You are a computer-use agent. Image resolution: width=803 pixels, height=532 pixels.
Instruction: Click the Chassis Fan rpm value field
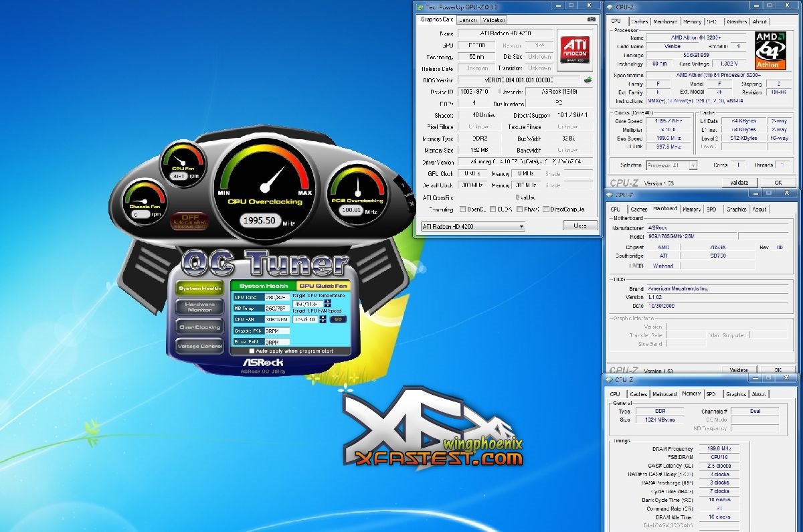pos(139,214)
